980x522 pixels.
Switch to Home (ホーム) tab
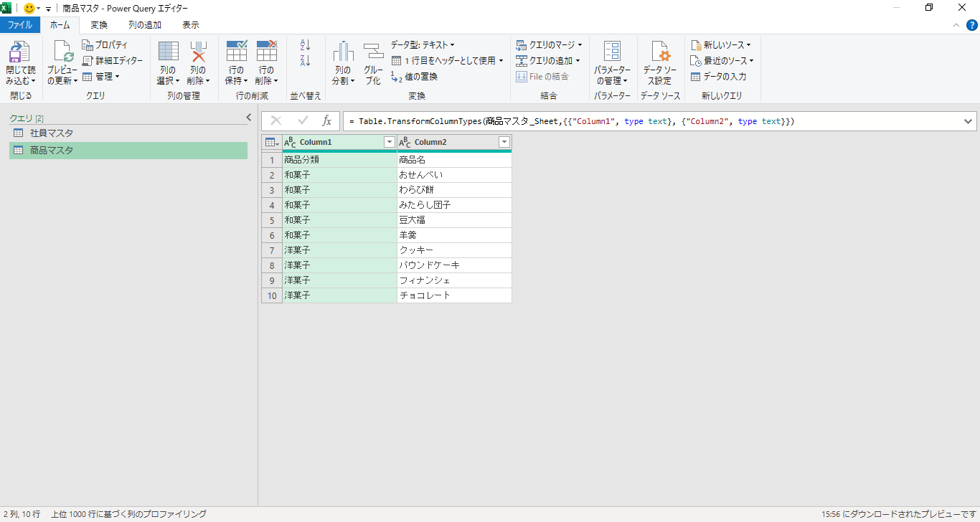coord(60,25)
